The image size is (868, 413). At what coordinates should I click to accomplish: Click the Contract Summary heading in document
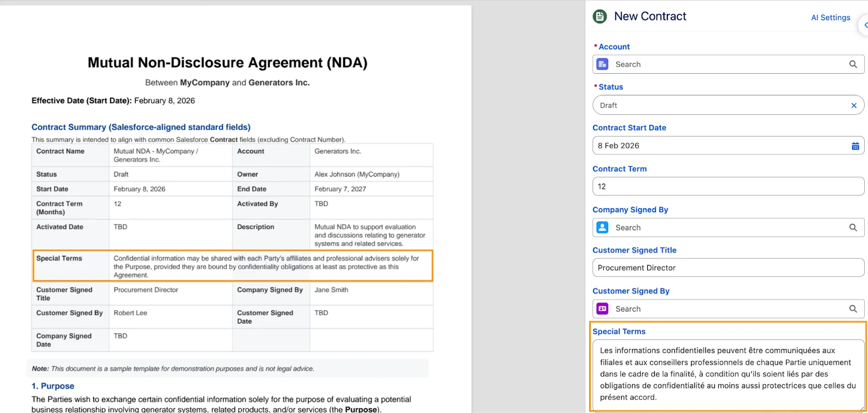coord(141,127)
